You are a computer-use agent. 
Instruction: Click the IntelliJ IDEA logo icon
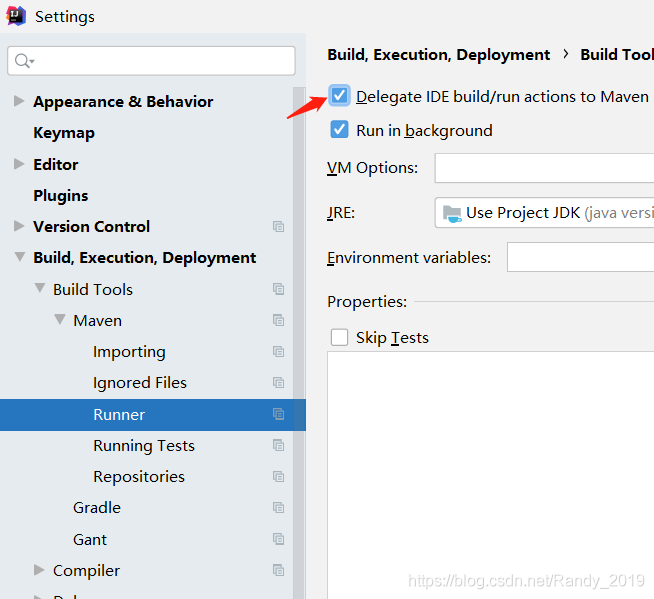[x=16, y=16]
